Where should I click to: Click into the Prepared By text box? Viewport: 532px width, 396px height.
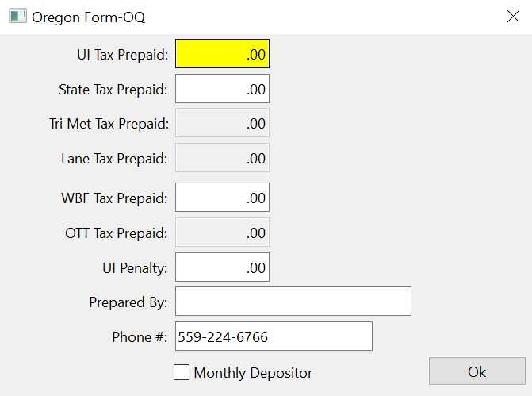click(x=293, y=302)
